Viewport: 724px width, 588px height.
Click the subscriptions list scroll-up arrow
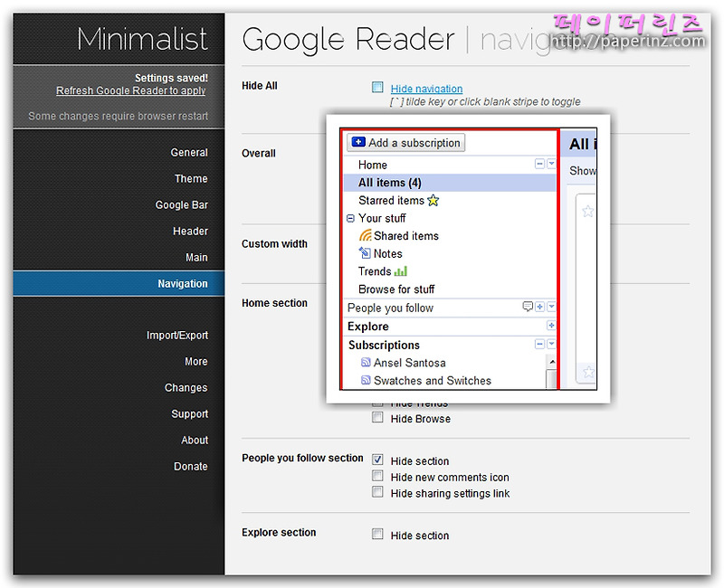click(x=551, y=362)
